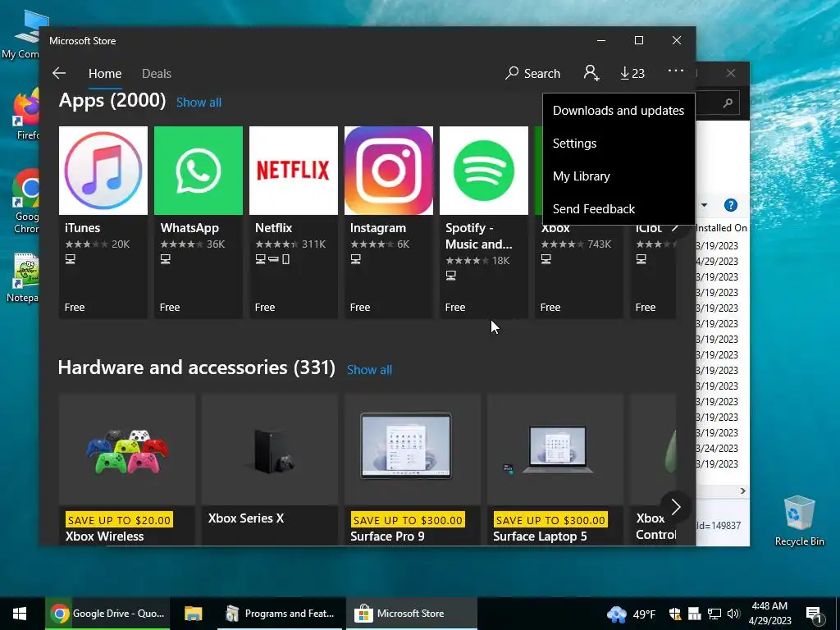Open the weather widget showing 49°F

(631, 614)
